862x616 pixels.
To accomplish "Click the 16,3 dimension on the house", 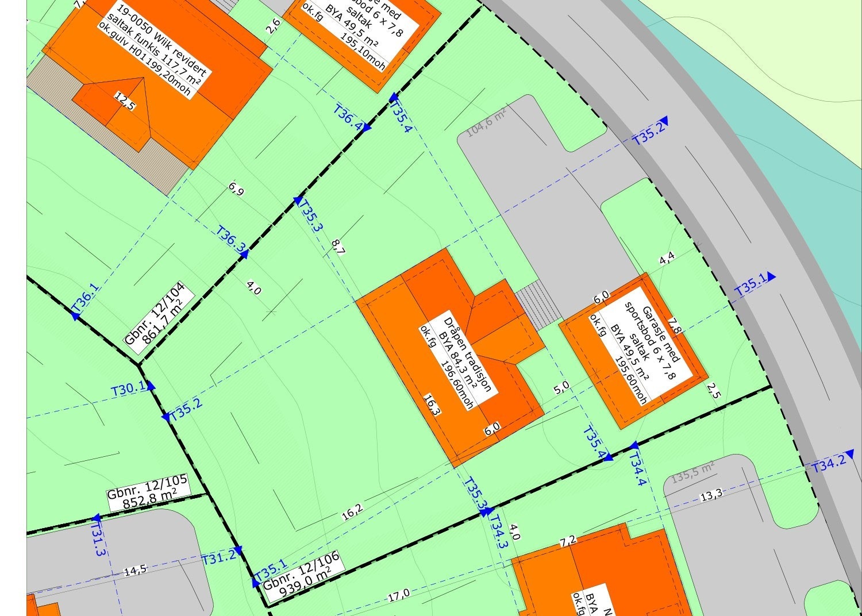I will pos(431,405).
